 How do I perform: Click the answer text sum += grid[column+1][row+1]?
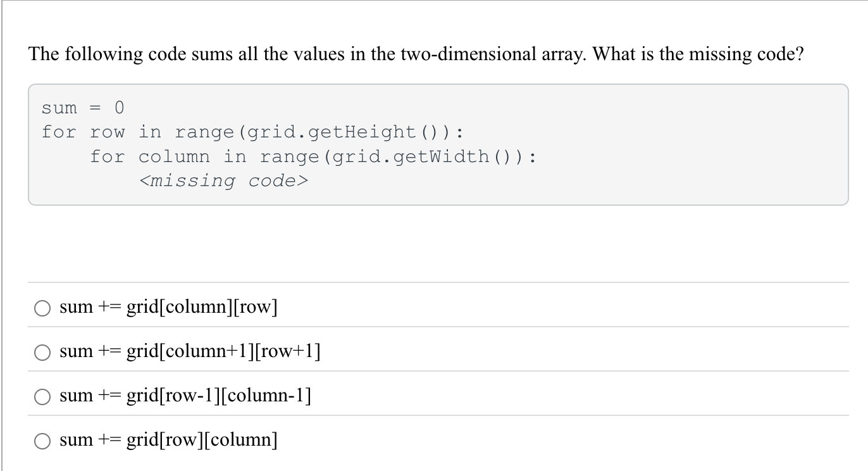[x=190, y=351]
